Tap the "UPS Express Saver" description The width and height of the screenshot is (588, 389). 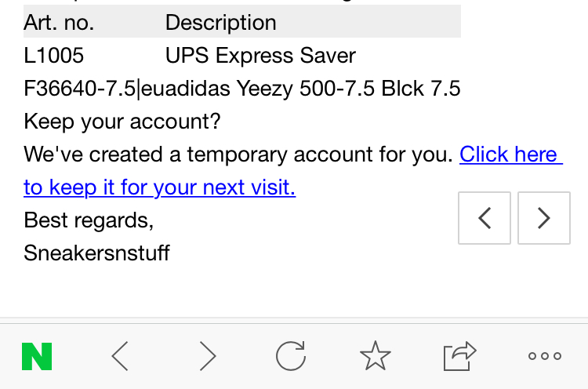click(x=260, y=56)
